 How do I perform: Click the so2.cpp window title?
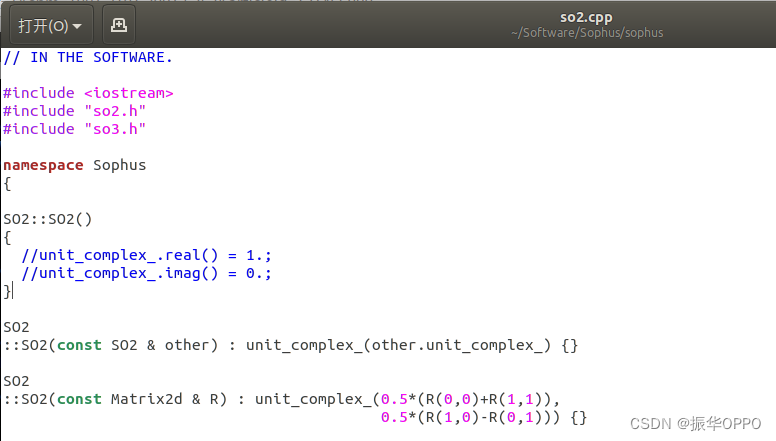586,17
